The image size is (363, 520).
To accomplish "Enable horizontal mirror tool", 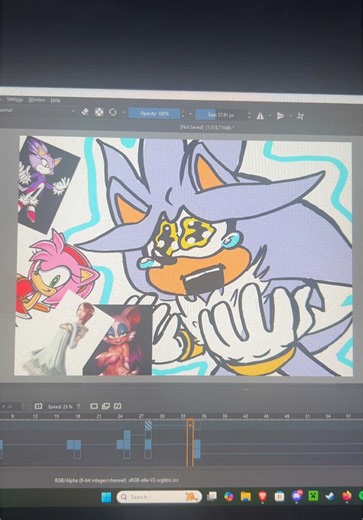I will point(260,116).
